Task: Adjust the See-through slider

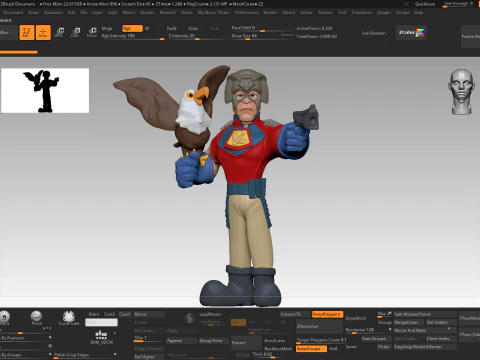Action: pos(459,4)
